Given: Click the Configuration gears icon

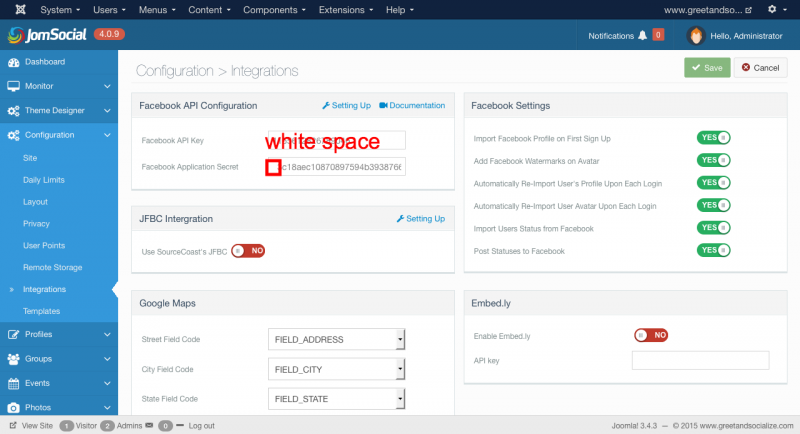Looking at the screenshot, I should coord(14,135).
